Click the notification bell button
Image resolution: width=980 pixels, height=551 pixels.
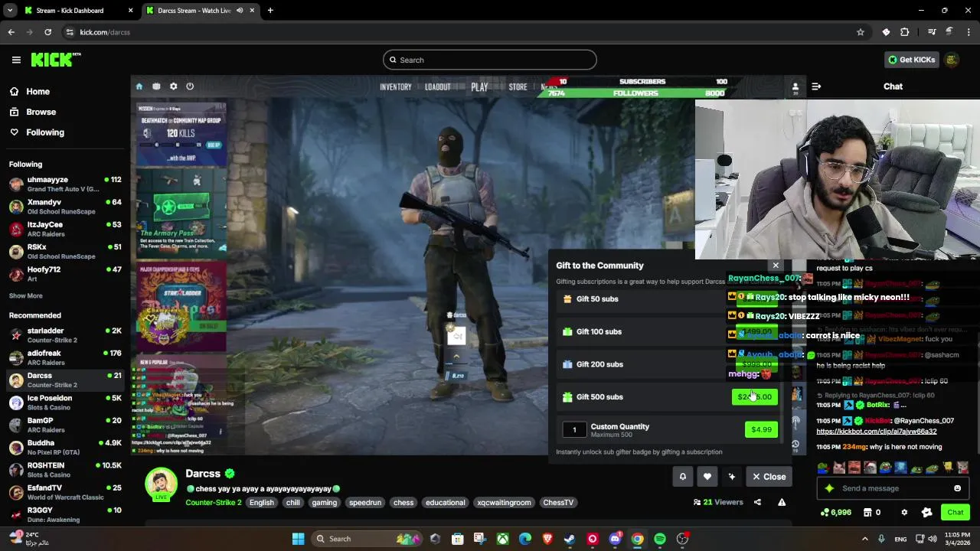coord(683,477)
